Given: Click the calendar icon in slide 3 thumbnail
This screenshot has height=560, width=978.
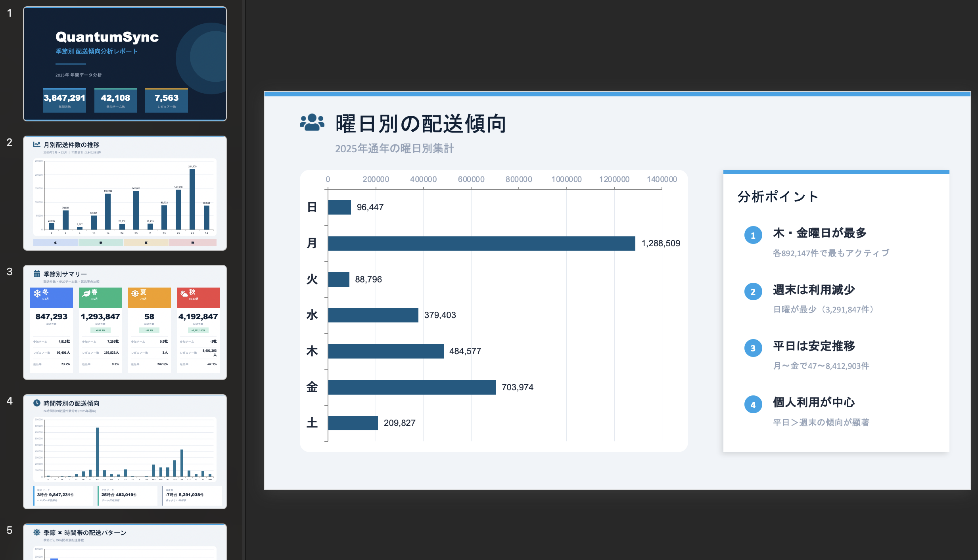Looking at the screenshot, I should pos(36,274).
